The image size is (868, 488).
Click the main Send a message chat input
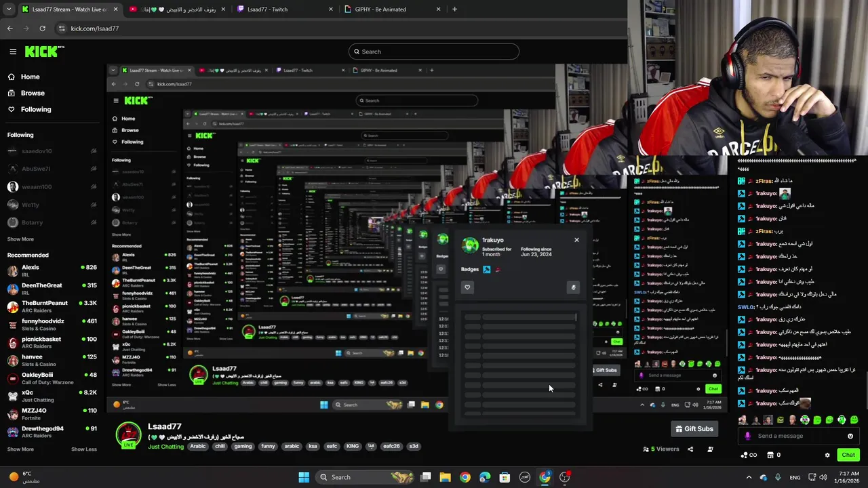[798, 436]
